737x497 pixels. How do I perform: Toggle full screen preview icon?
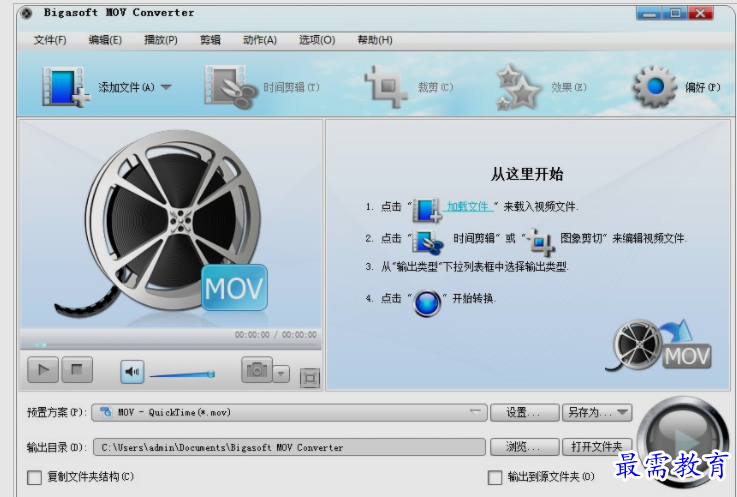310,378
